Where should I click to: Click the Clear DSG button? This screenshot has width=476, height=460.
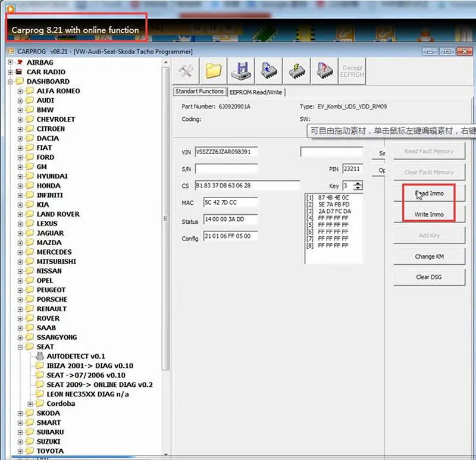429,277
